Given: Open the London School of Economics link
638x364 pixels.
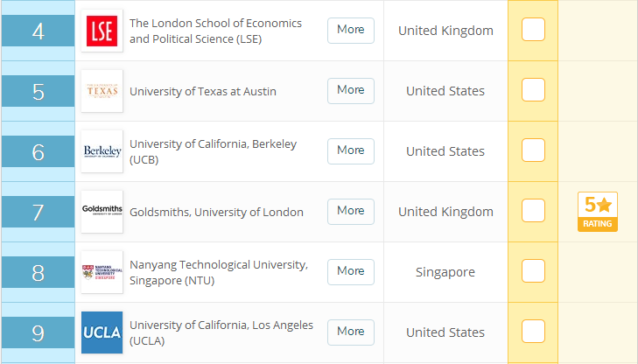Looking at the screenshot, I should click(215, 31).
